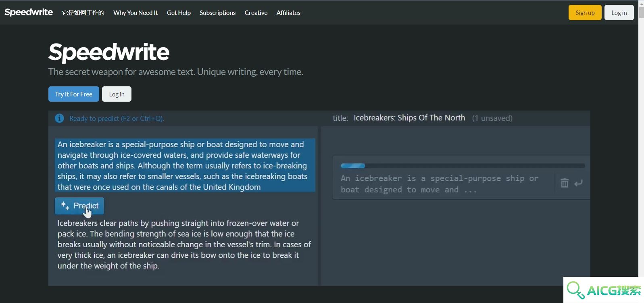Viewport: 644px width, 303px height.
Task: Click the prediction progress bar
Action: 463,166
